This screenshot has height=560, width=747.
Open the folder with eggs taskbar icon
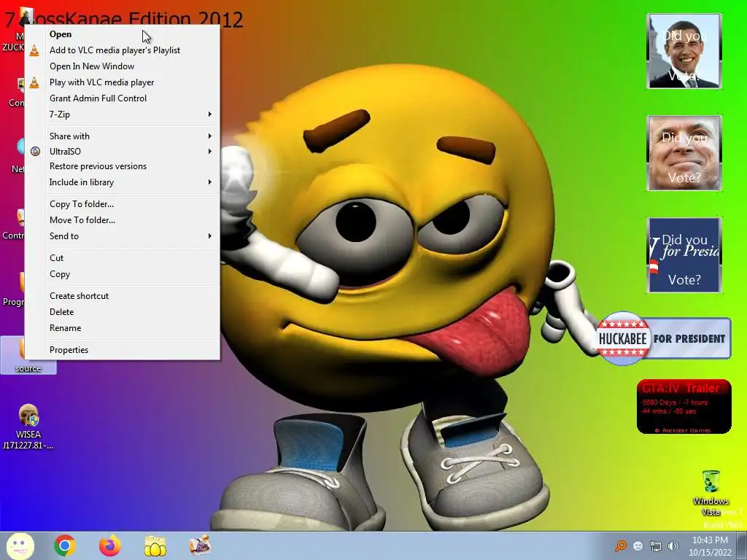click(155, 546)
